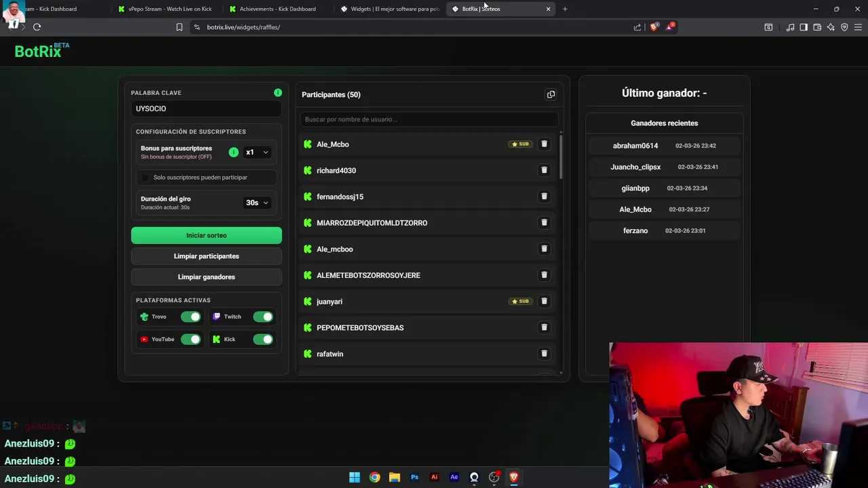
Task: Open File Explorer from the taskbar
Action: pos(395,477)
